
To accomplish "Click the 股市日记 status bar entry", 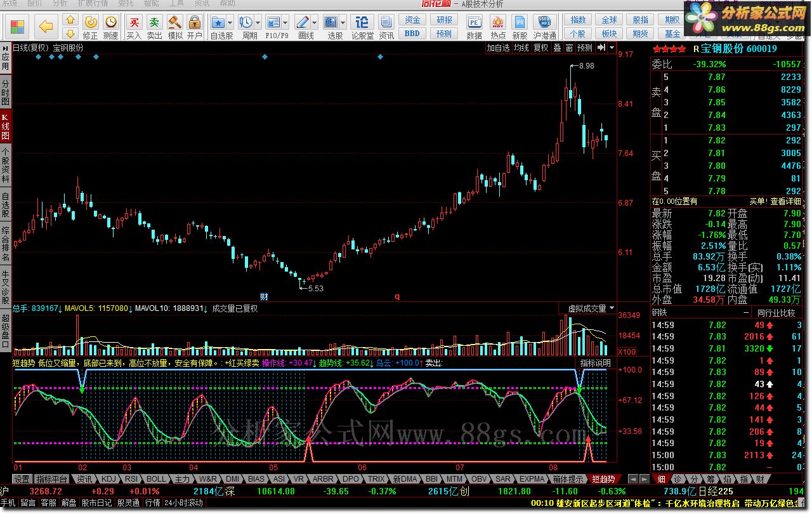I will tap(96, 503).
